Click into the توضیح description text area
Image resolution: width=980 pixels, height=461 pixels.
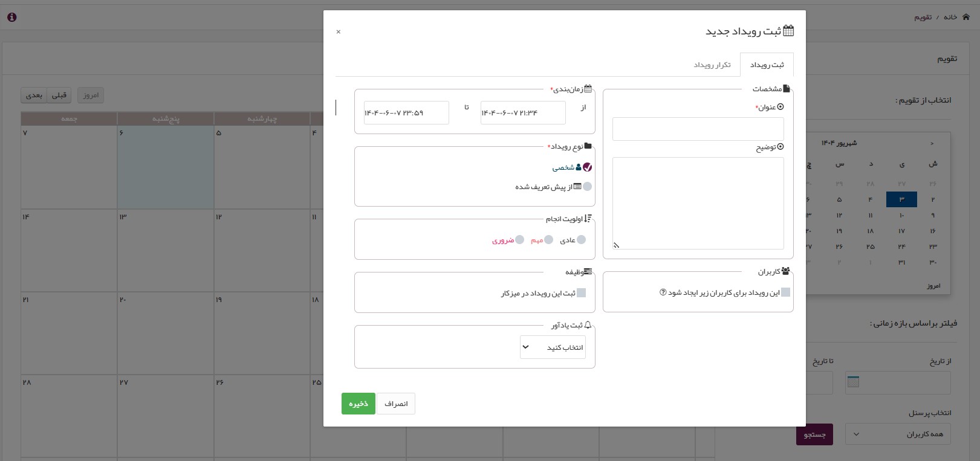point(698,204)
